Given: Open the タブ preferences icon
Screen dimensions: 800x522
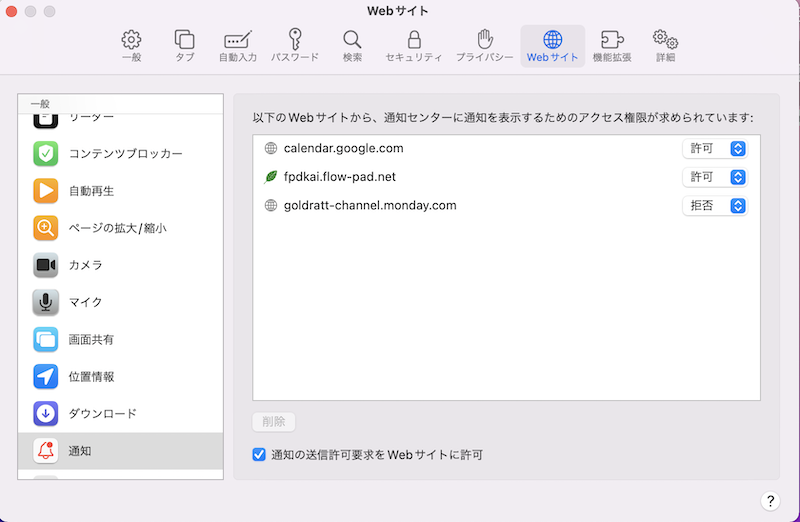Looking at the screenshot, I should click(x=185, y=40).
